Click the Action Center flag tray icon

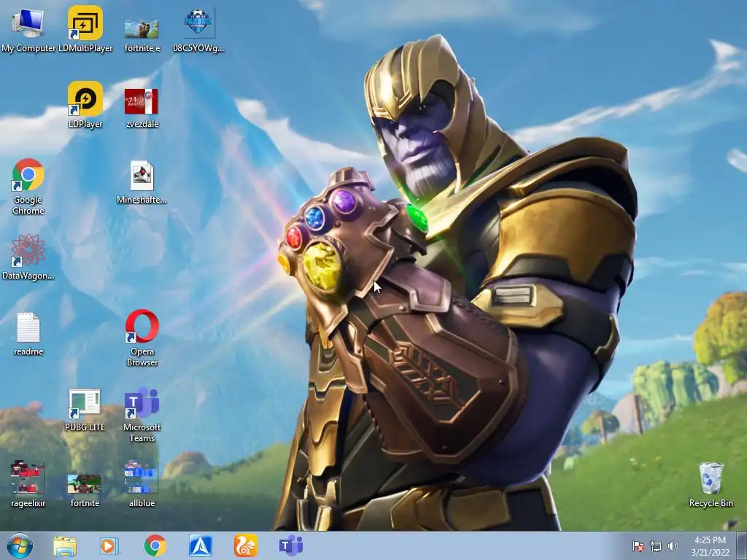click(x=638, y=546)
